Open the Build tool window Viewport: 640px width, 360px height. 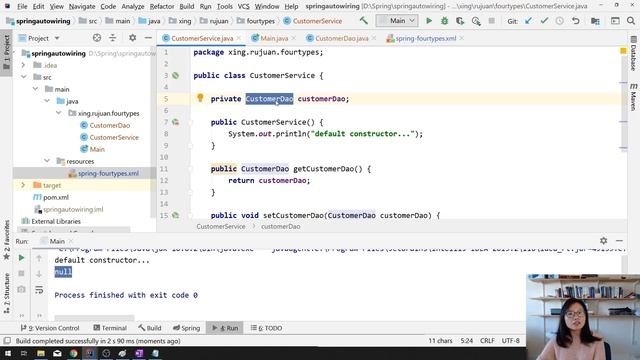pyautogui.click(x=149, y=328)
